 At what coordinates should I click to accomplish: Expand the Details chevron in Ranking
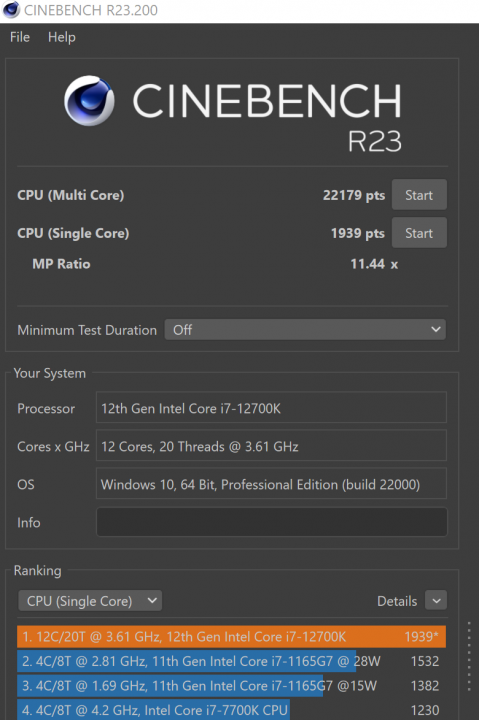[436, 601]
